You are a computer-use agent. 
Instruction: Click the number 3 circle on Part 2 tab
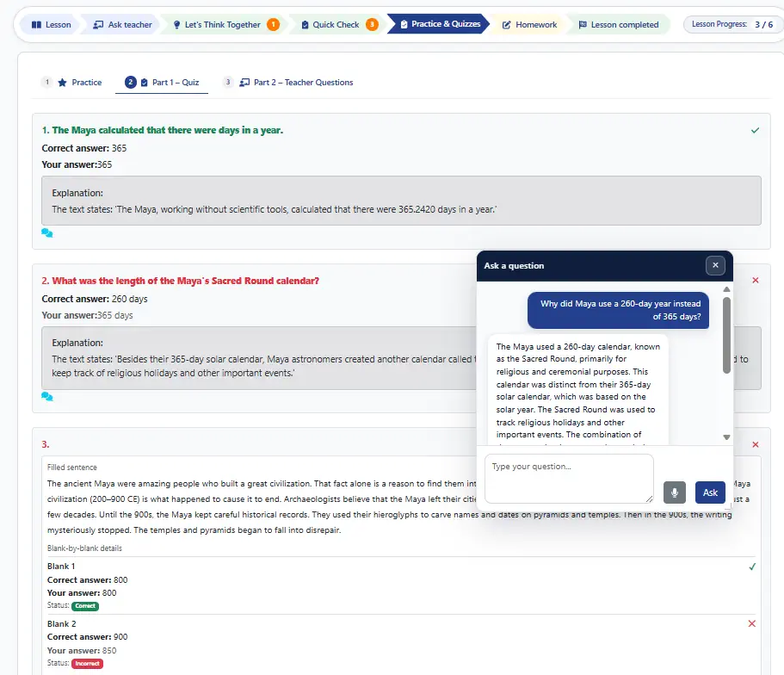(x=228, y=82)
